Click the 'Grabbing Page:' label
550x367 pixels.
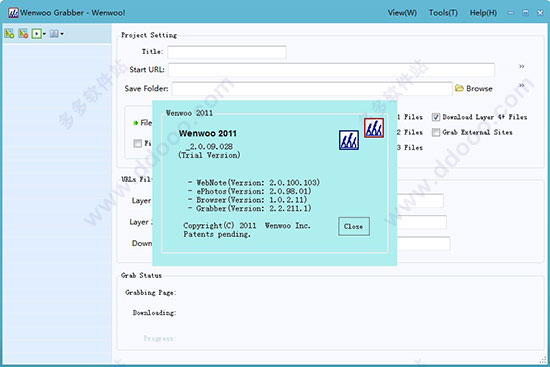[x=151, y=293]
